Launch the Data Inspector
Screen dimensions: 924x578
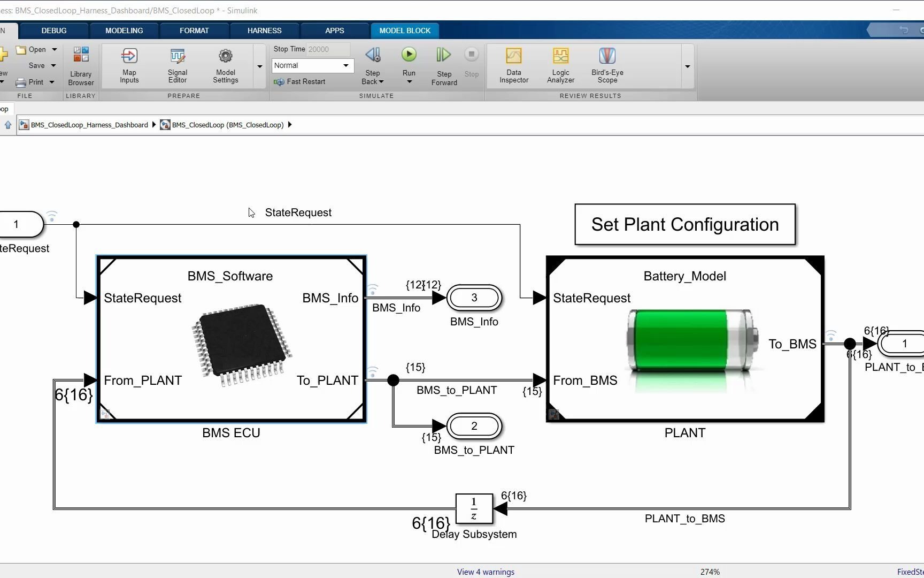tap(513, 64)
